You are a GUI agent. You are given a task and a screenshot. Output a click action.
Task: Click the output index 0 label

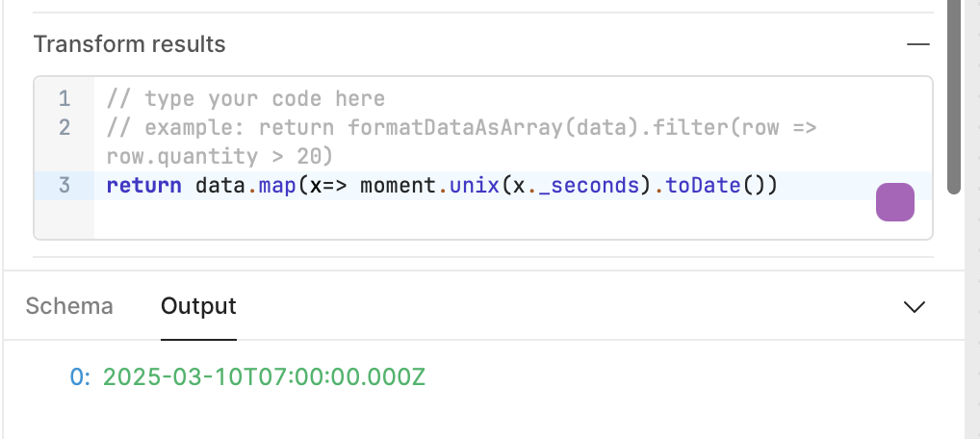80,377
